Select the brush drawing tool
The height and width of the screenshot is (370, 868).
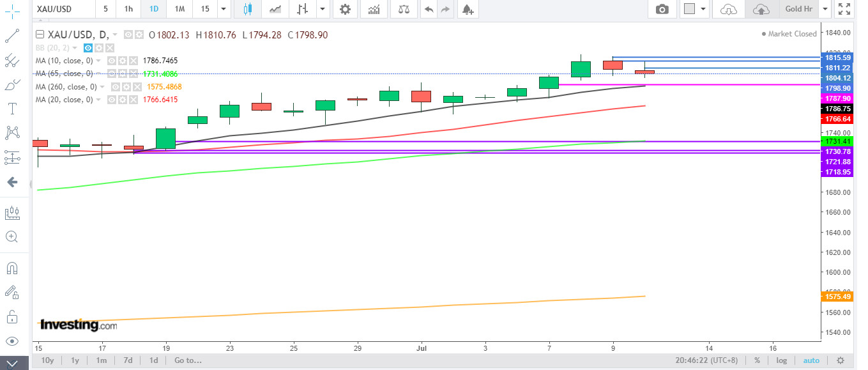point(11,85)
